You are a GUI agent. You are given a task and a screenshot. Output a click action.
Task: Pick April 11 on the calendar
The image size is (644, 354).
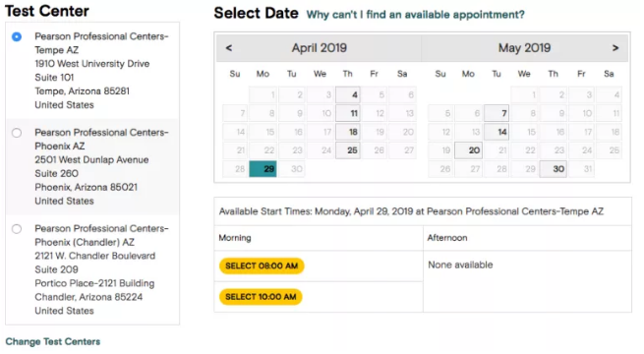[x=348, y=113]
